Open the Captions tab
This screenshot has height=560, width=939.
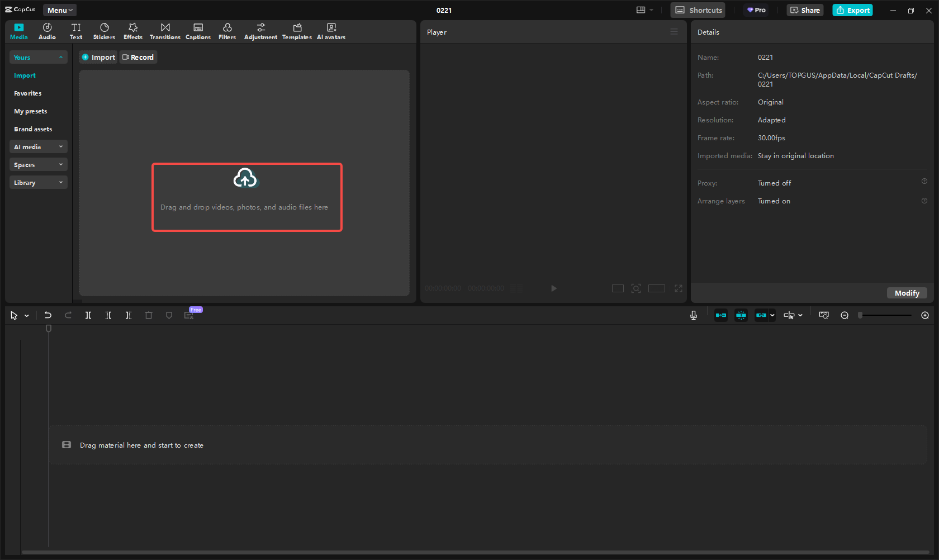pyautogui.click(x=198, y=31)
